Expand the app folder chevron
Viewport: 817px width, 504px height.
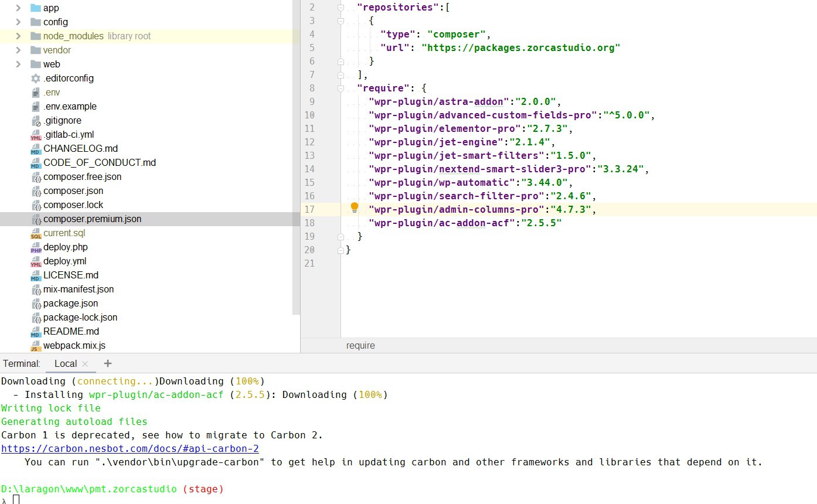(x=18, y=8)
